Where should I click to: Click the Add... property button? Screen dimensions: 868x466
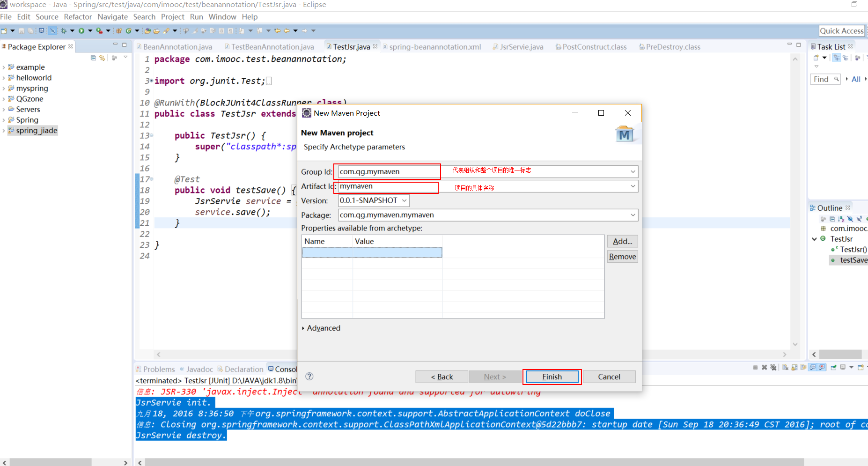623,241
